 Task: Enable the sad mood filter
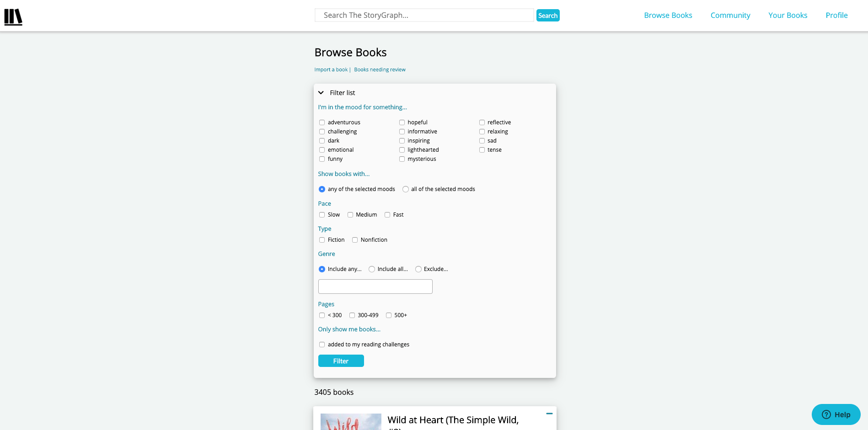[x=482, y=141]
